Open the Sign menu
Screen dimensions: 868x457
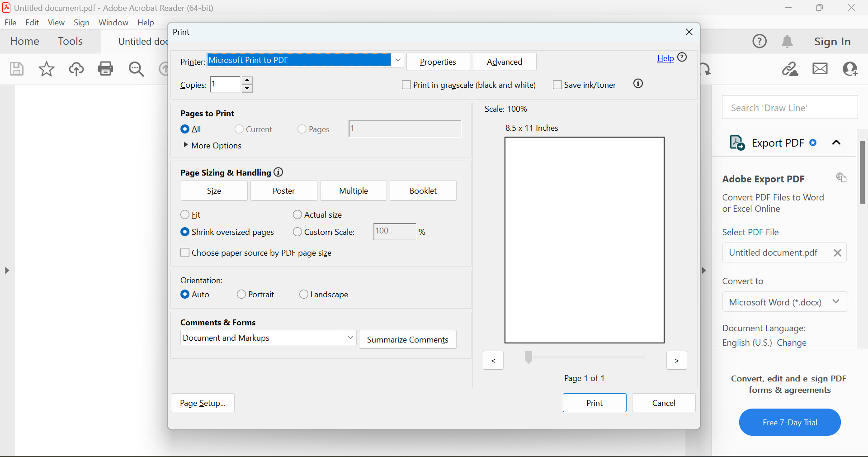coord(81,22)
